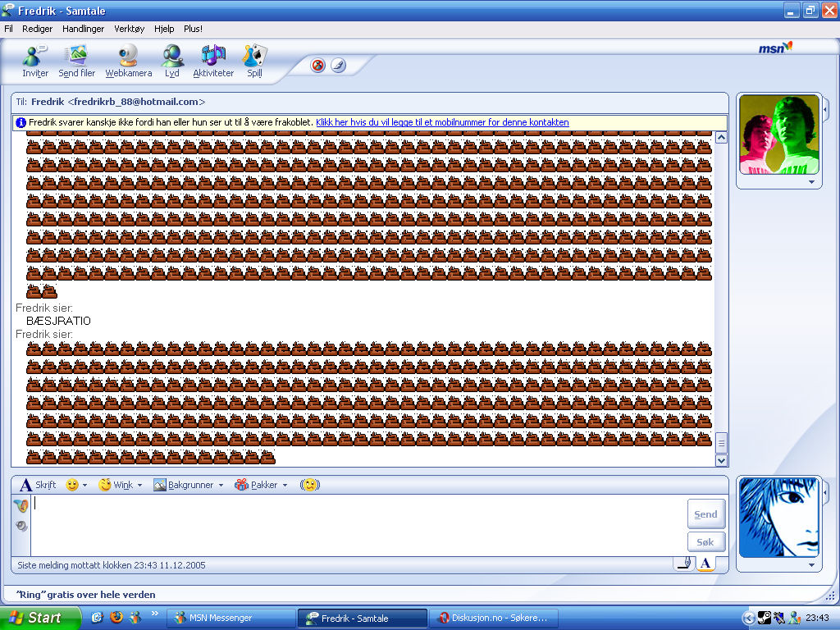Open the Rediger menu
Screen dimensions: 840x630
click(37, 29)
